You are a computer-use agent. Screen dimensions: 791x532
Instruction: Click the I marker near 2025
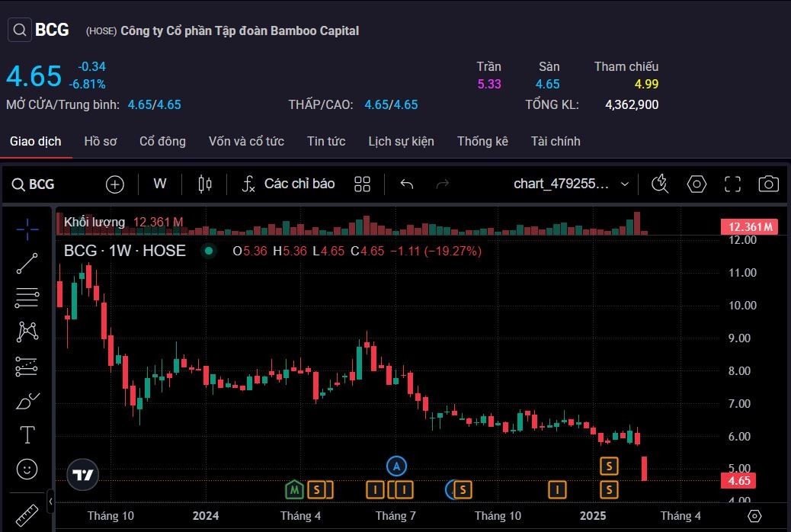tap(557, 489)
